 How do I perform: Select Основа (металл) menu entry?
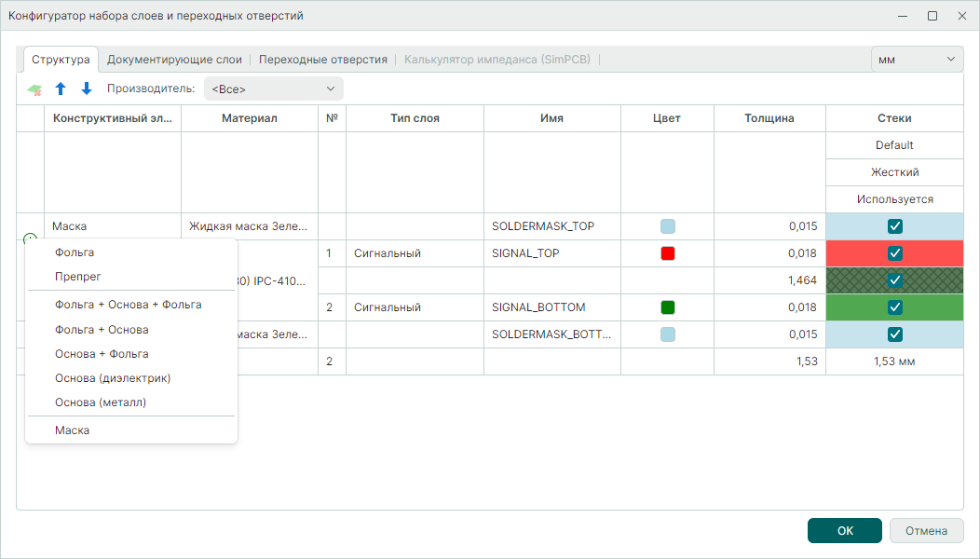(101, 402)
